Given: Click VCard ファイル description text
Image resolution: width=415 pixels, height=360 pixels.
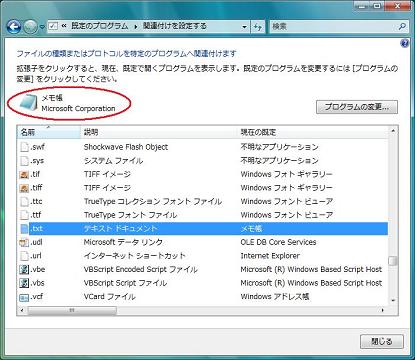Looking at the screenshot, I should click(x=110, y=297).
